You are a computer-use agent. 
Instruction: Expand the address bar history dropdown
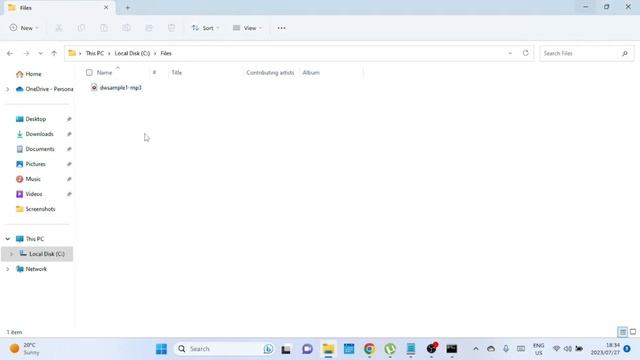(x=510, y=53)
